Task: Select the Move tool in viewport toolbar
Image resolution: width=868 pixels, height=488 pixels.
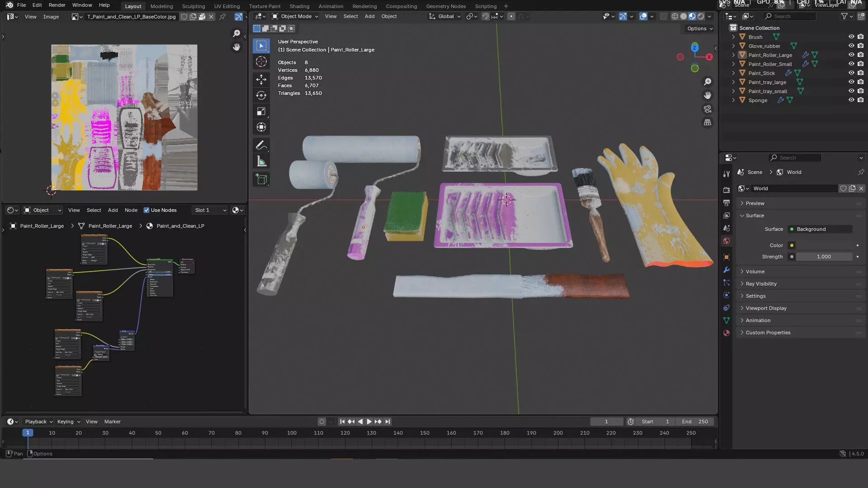Action: coord(261,80)
